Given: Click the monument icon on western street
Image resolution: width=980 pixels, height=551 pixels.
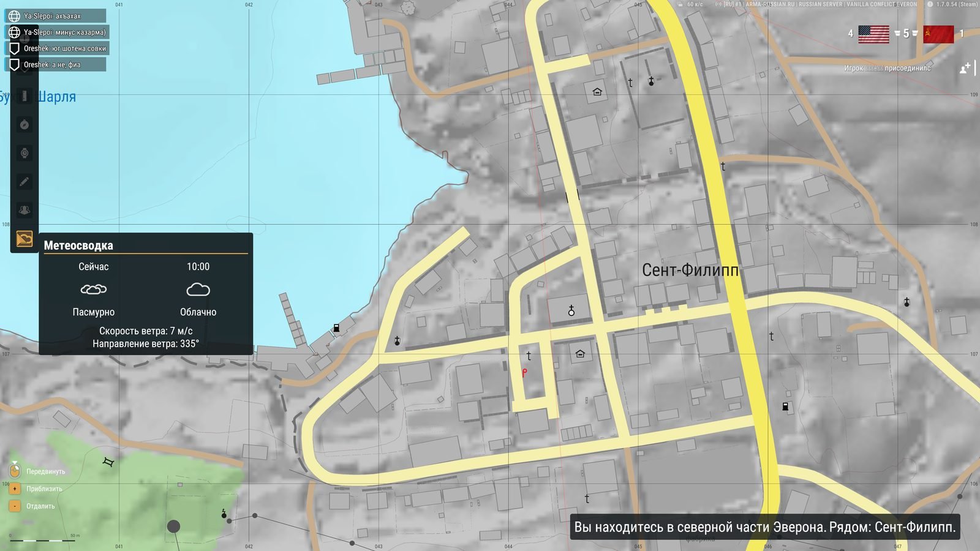Looking at the screenshot, I should (397, 341).
